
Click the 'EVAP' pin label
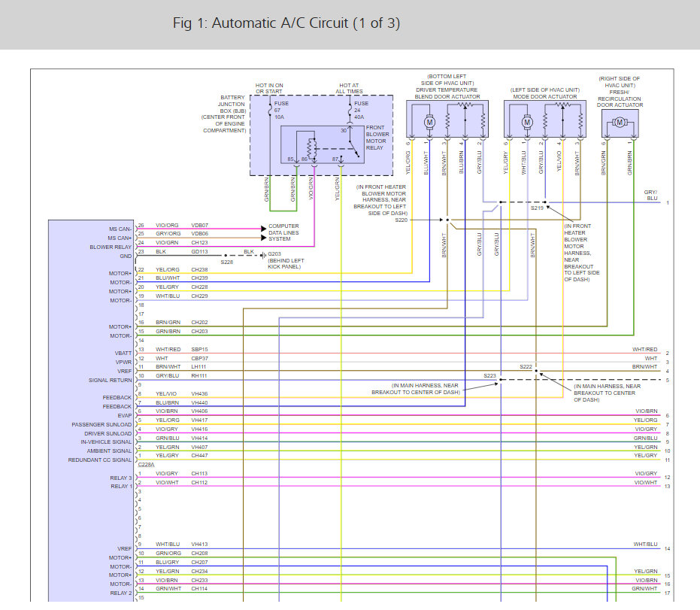pyautogui.click(x=125, y=415)
